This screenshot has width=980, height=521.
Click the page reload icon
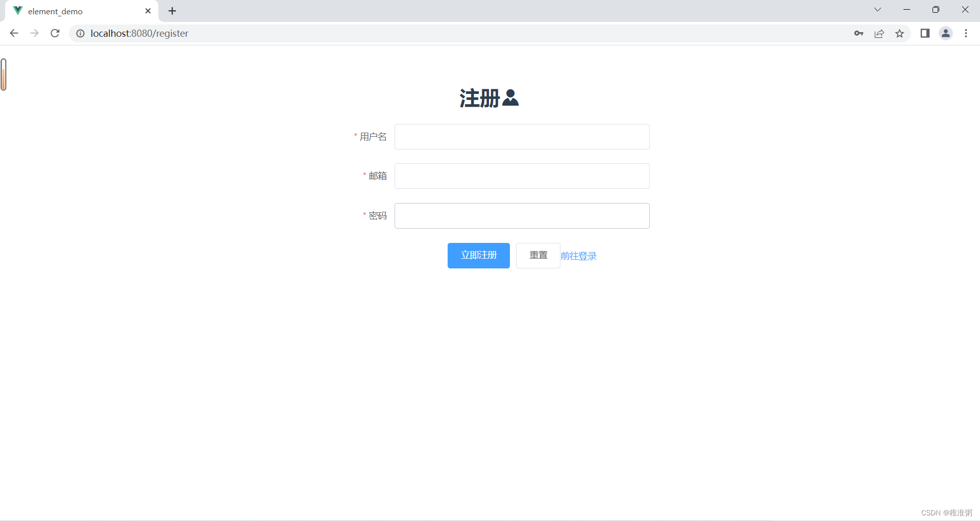pos(55,33)
